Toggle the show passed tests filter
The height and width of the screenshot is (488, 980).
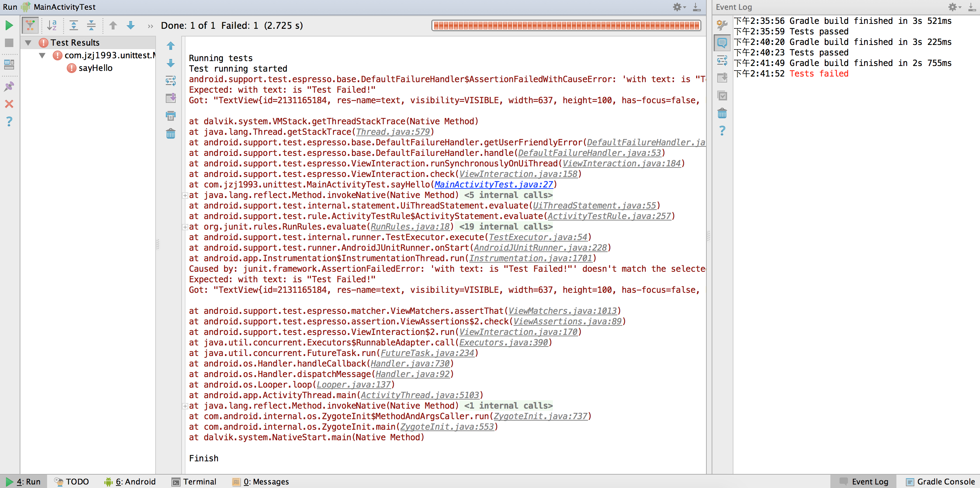pos(30,26)
